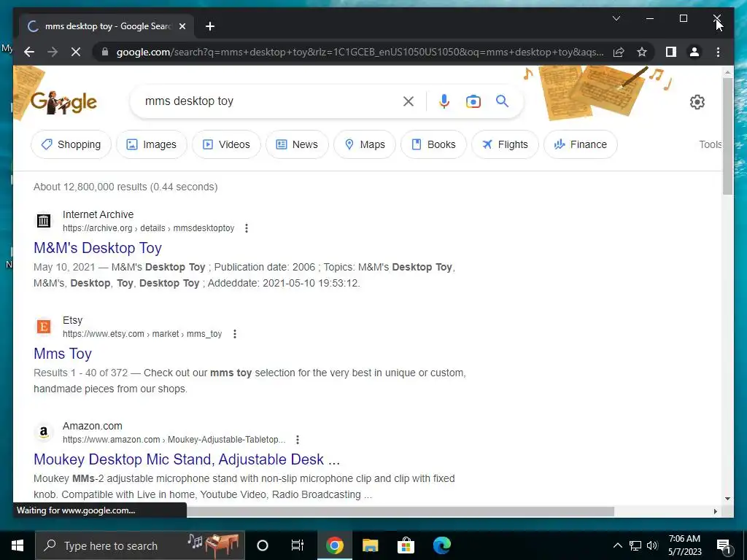
Task: View site information padlock icon
Action: 105,52
